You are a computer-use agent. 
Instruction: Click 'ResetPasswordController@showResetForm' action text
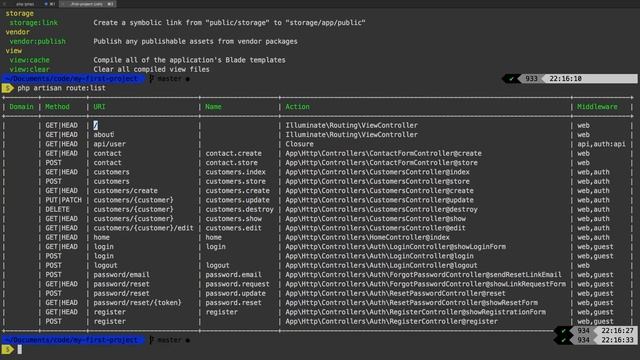pyautogui.click(x=463, y=303)
